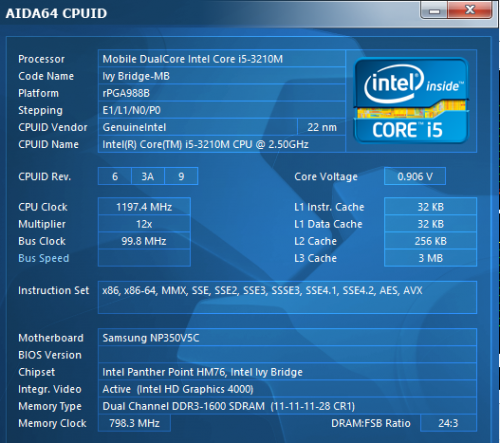The width and height of the screenshot is (500, 443).
Task: Click the L3 Cache value '3 MB'
Action: click(x=430, y=258)
